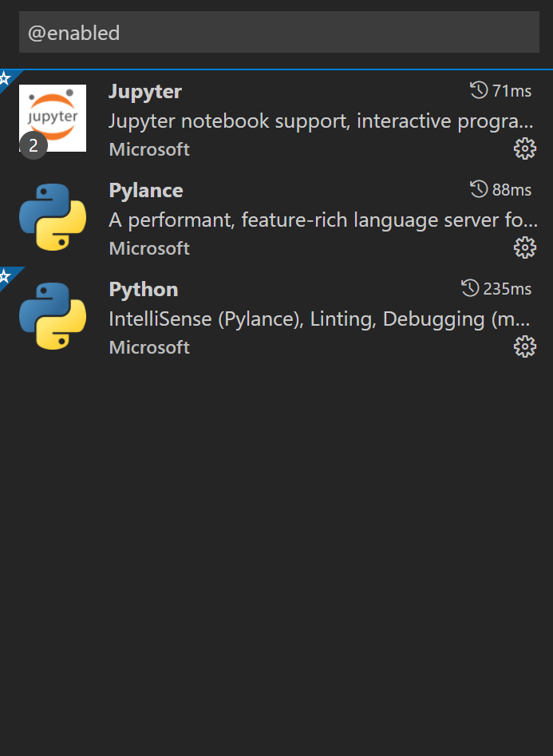Click the Microsoft publisher link under Jupyter
The width and height of the screenshot is (553, 756).
coord(148,149)
